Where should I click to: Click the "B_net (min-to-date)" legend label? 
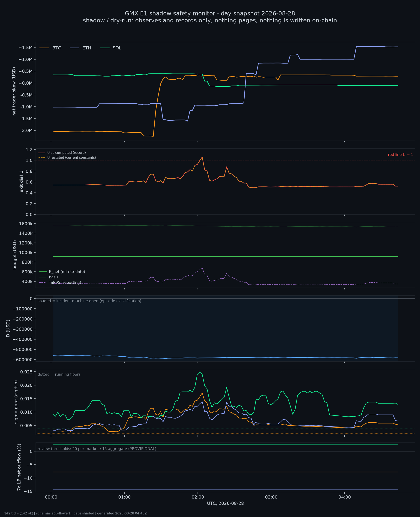tap(67, 272)
